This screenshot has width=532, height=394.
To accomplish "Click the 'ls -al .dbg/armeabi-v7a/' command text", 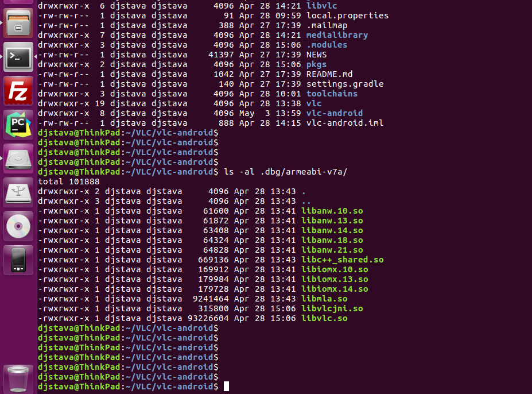I will pos(285,172).
